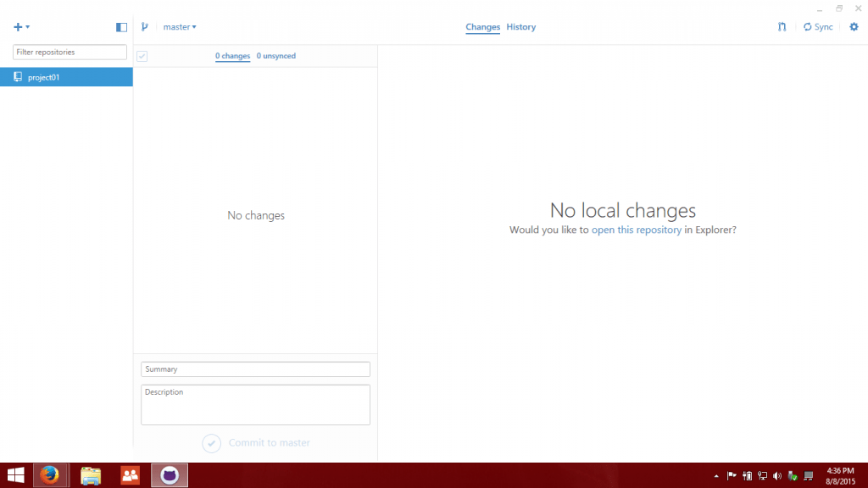This screenshot has width=868, height=488.
Task: Click Commit to master button
Action: pos(256,442)
